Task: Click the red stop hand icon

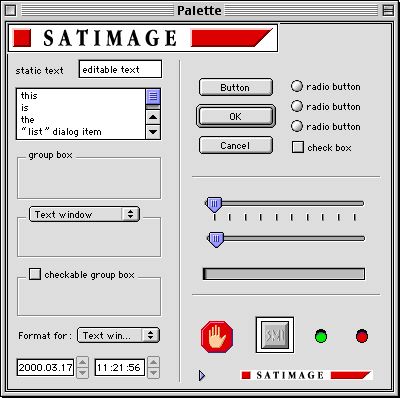Action: click(217, 337)
